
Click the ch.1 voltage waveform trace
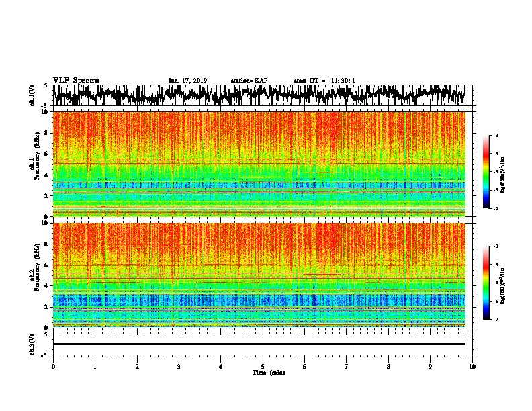(x=259, y=95)
